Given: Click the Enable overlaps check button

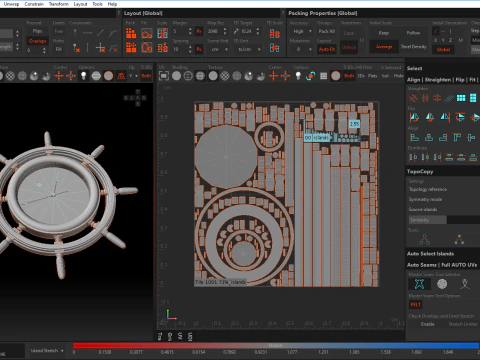Looking at the screenshot, I should tap(427, 324).
